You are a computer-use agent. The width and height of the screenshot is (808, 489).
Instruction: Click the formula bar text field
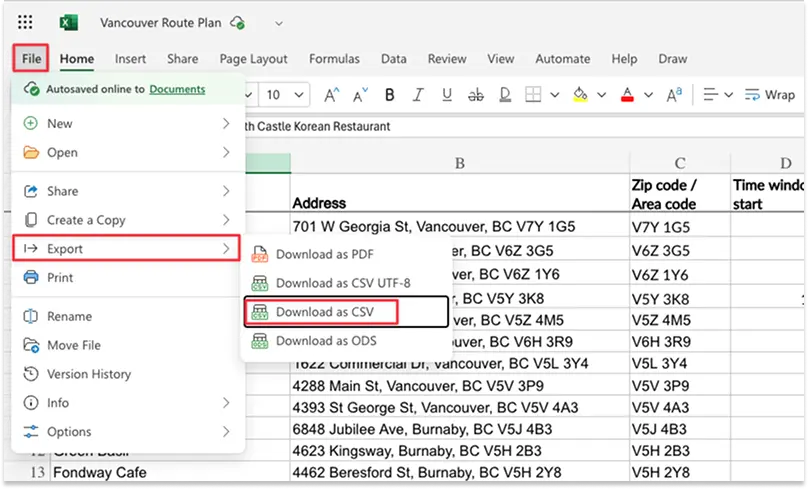click(x=523, y=126)
